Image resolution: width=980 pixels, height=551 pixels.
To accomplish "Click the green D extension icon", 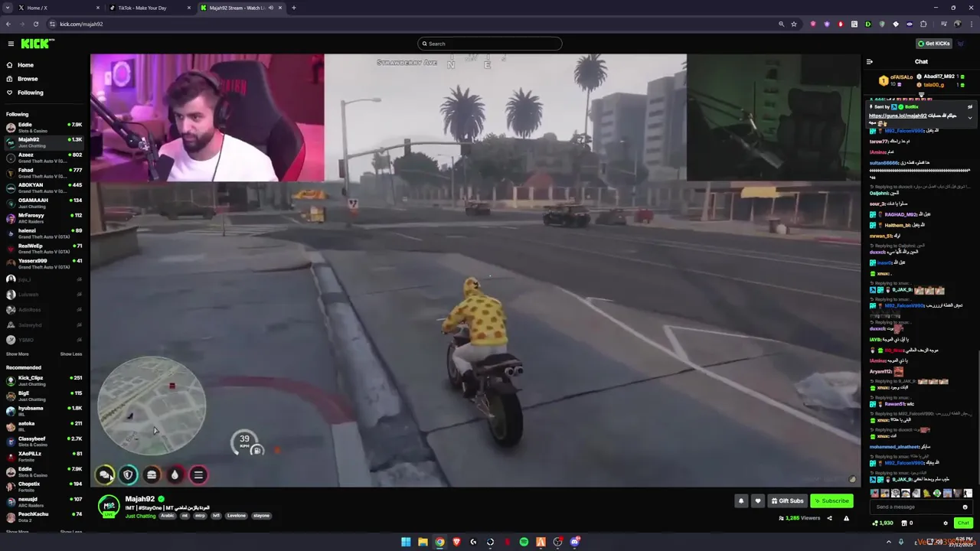I will click(868, 24).
